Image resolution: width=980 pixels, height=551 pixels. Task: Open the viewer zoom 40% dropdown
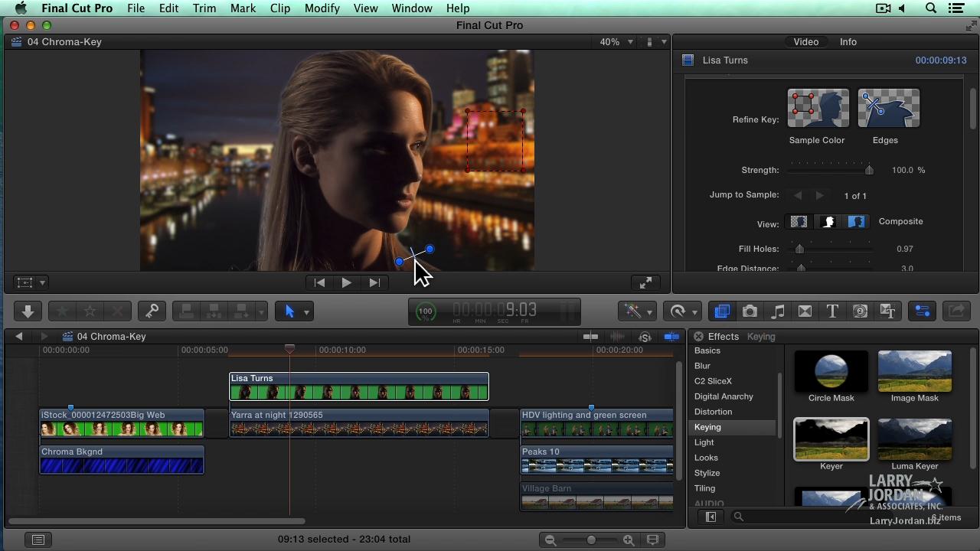[616, 42]
